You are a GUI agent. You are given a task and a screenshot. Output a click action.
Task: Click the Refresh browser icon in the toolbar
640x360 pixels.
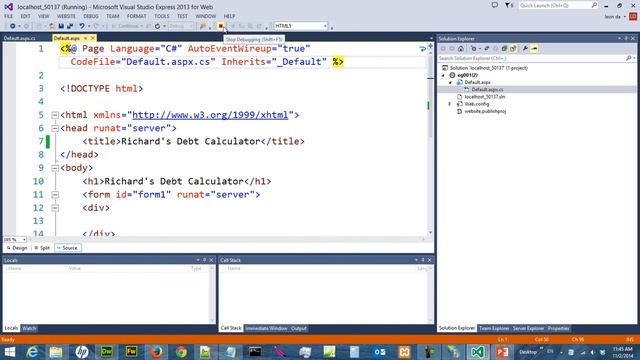158,26
